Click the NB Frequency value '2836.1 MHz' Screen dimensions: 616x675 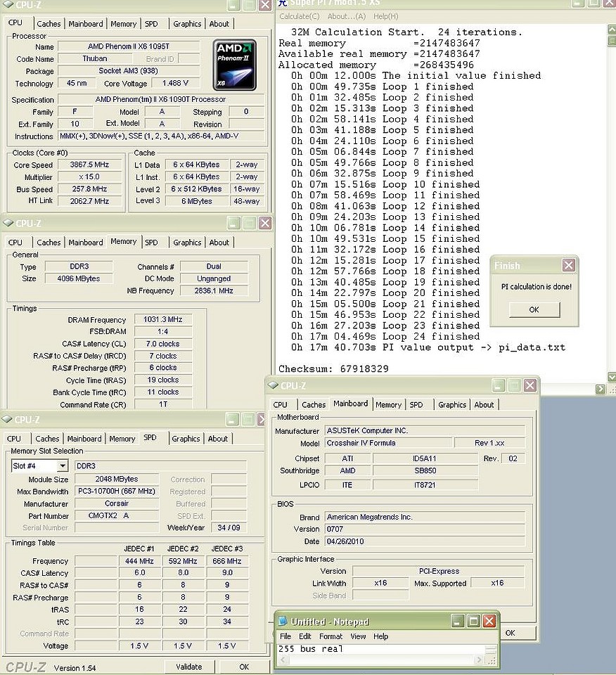click(214, 290)
